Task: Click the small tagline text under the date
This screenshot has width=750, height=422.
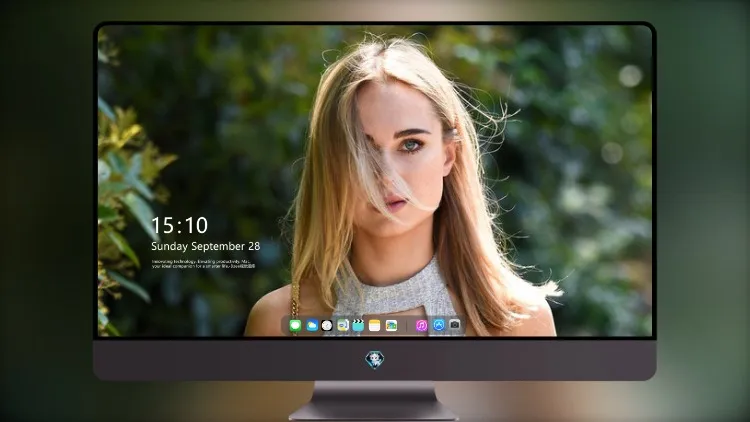Action: 203,264
